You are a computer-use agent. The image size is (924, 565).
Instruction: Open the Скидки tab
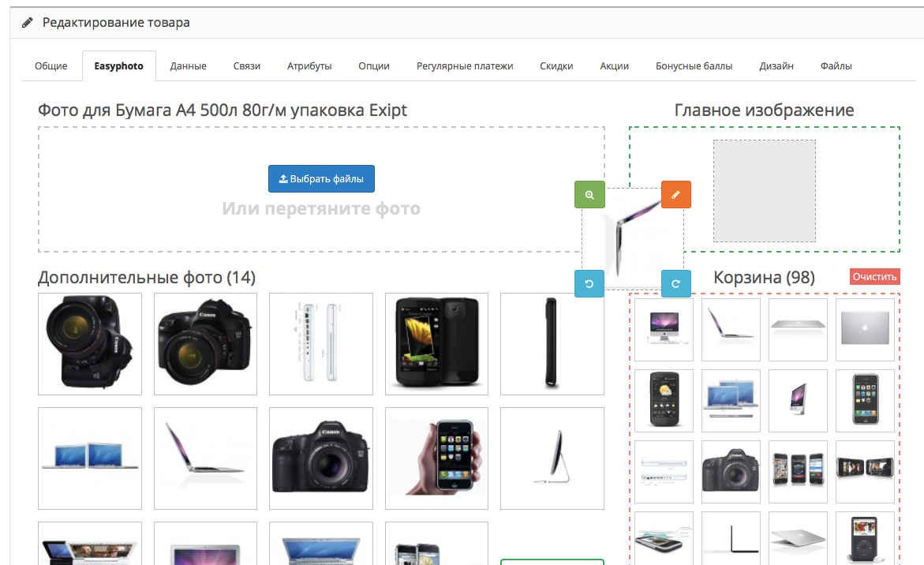556,66
